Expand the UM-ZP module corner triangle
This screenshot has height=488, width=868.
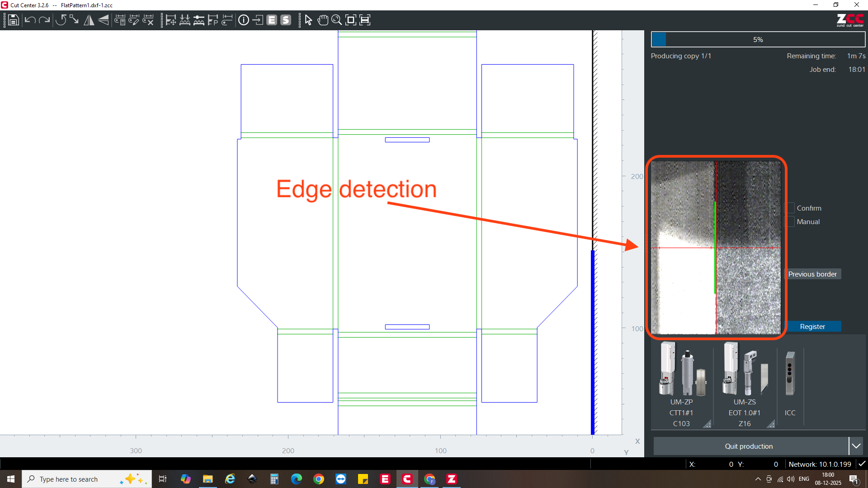(707, 424)
